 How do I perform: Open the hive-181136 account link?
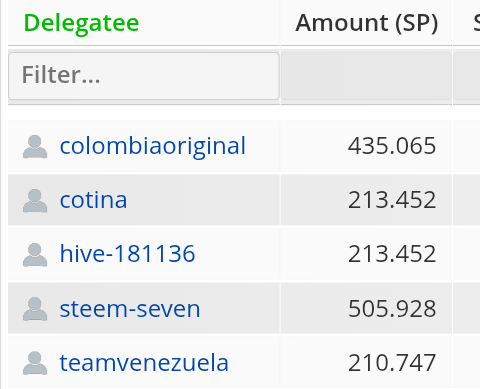(x=127, y=254)
